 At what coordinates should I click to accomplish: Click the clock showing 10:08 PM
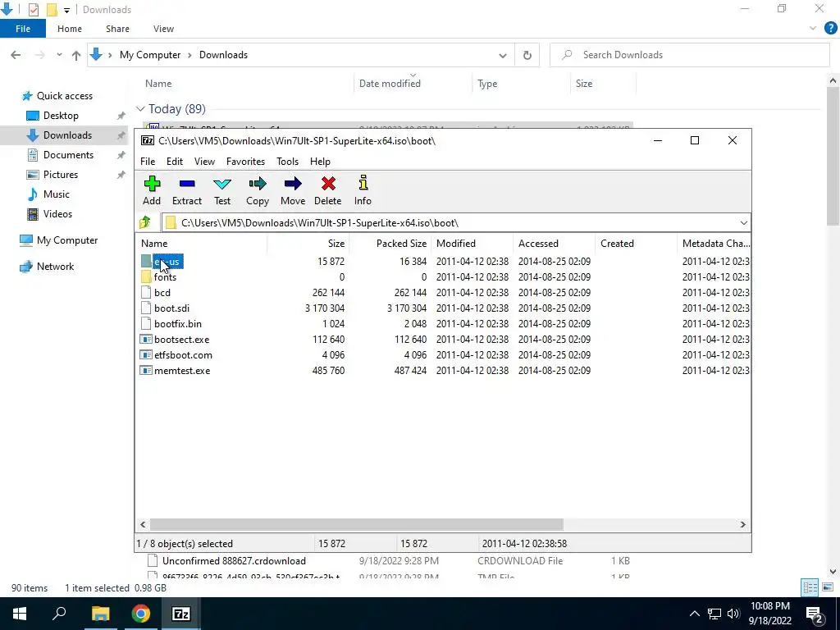tap(769, 606)
